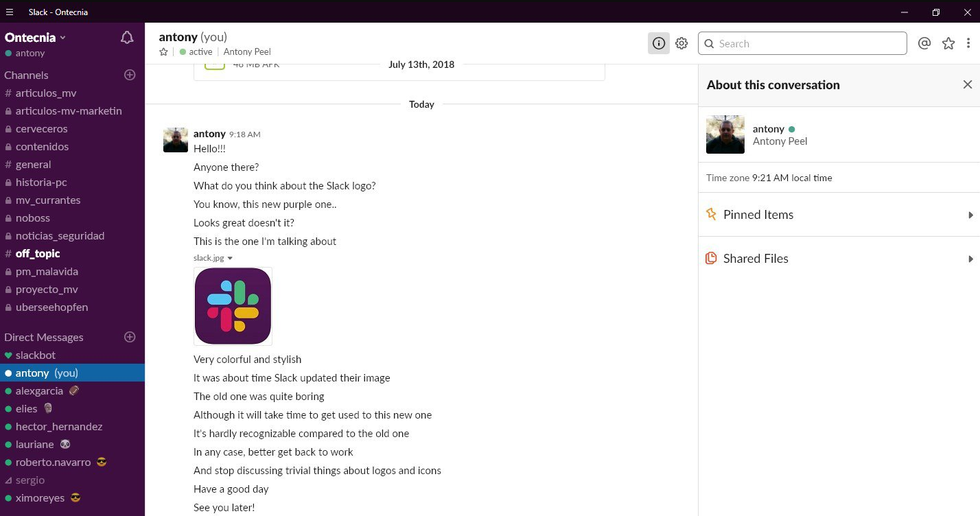Open the Slack logo image preview
Image resolution: width=980 pixels, height=516 pixels.
pos(233,306)
